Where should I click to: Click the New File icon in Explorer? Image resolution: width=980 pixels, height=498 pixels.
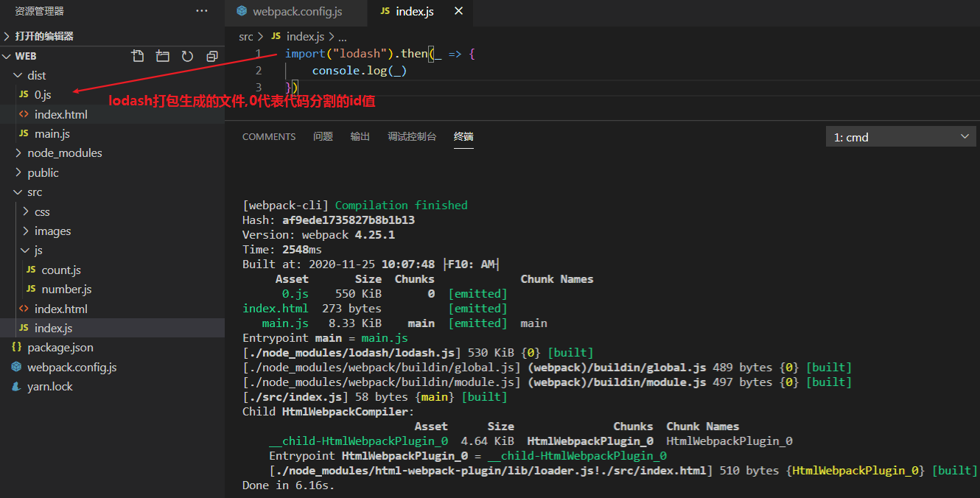click(x=137, y=55)
